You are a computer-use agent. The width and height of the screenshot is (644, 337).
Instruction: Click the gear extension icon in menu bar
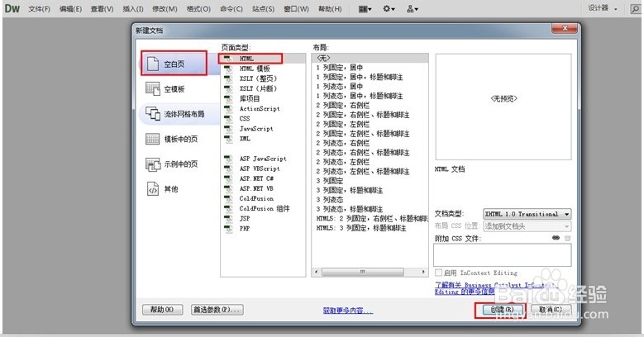[389, 8]
